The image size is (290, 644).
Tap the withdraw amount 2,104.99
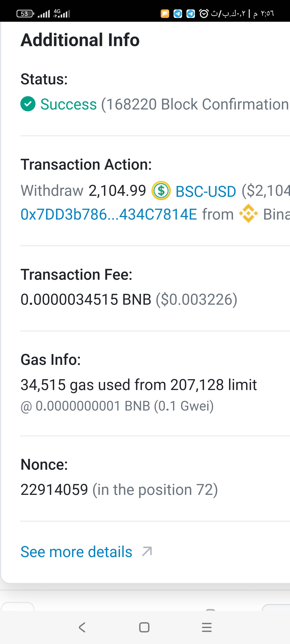coord(117,191)
